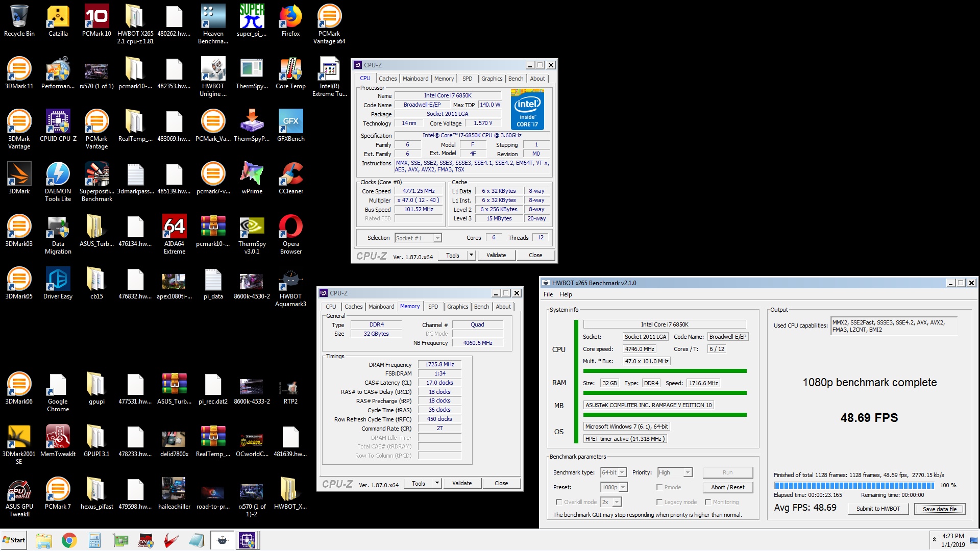The width and height of the screenshot is (980, 551).
Task: Open the Benchmark type 64-bit dropdown
Action: (x=614, y=472)
